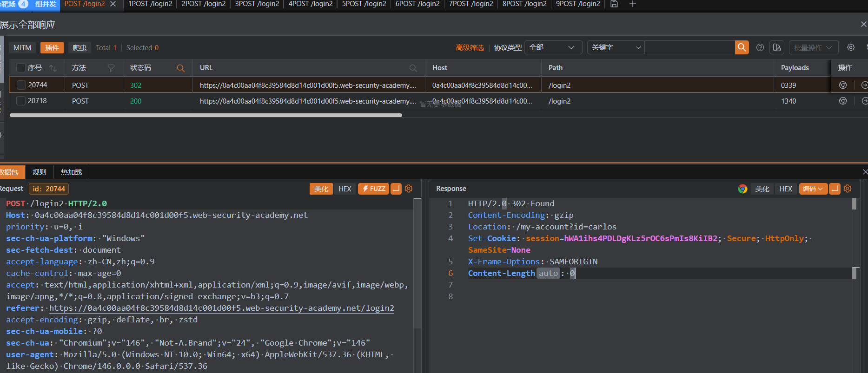Click the save icon after the 9POST tab

614,4
